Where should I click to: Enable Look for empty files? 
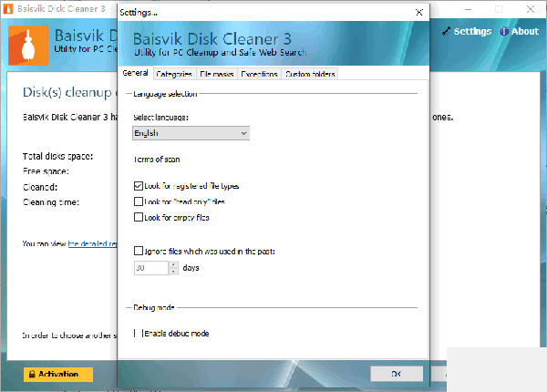[139, 217]
